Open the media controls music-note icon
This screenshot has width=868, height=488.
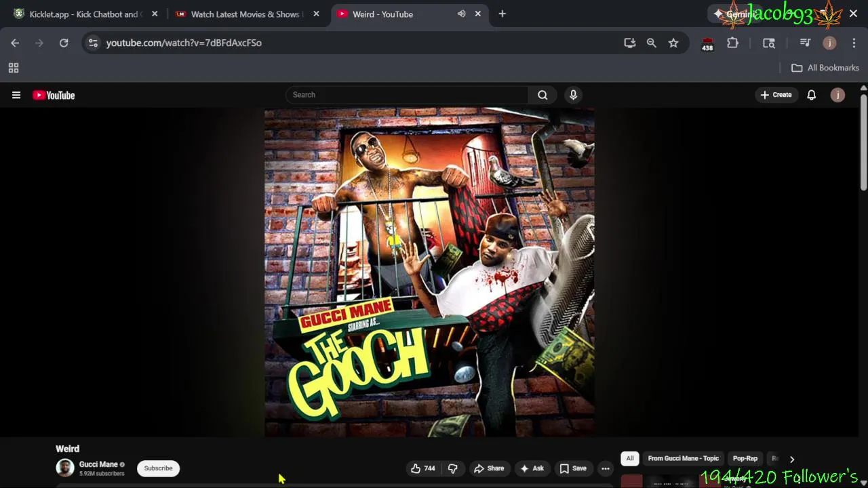click(x=805, y=43)
